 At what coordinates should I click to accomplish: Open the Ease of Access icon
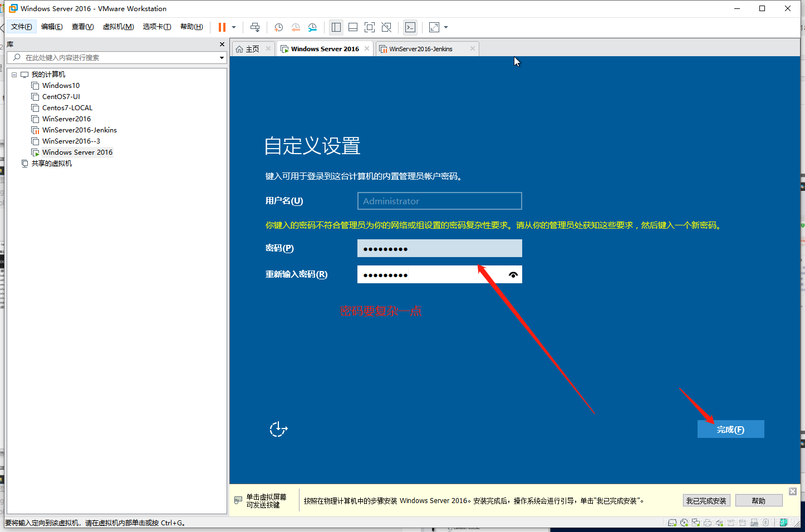pyautogui.click(x=278, y=429)
